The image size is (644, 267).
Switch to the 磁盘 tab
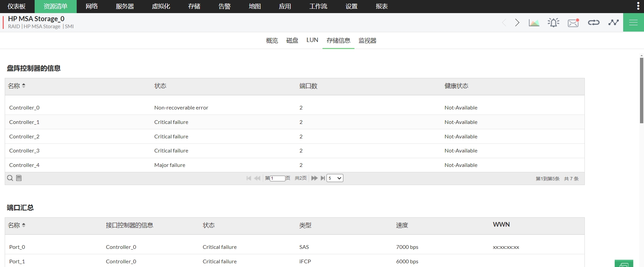pyautogui.click(x=292, y=41)
